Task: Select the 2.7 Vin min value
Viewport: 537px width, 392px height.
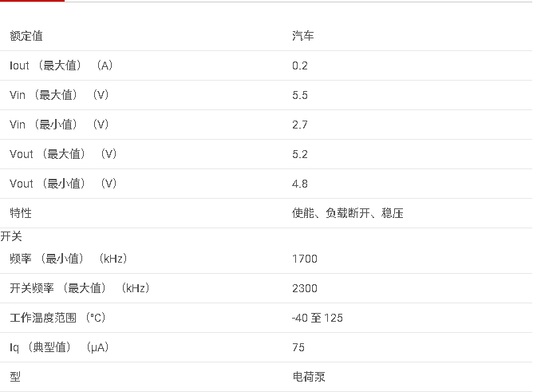Action: point(300,125)
